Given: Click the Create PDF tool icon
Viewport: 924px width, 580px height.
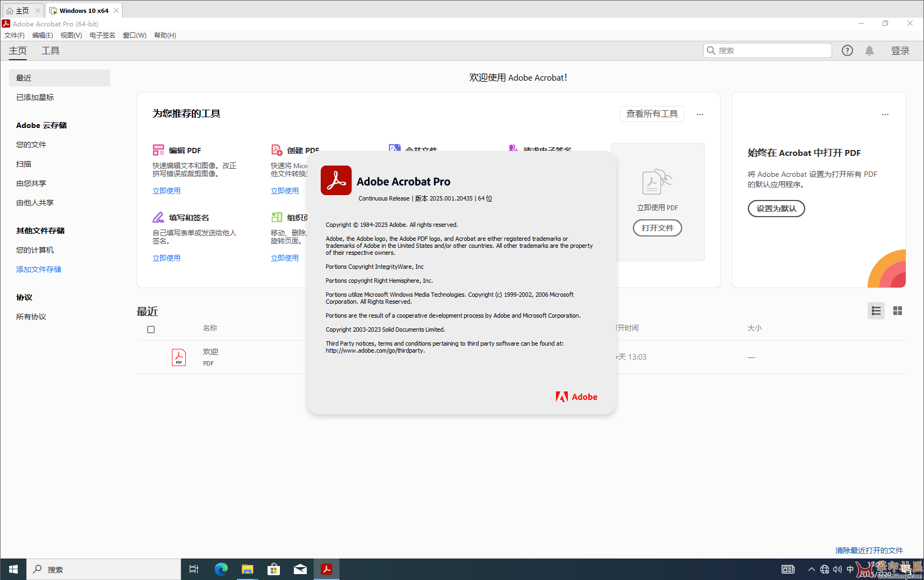Looking at the screenshot, I should [x=277, y=150].
